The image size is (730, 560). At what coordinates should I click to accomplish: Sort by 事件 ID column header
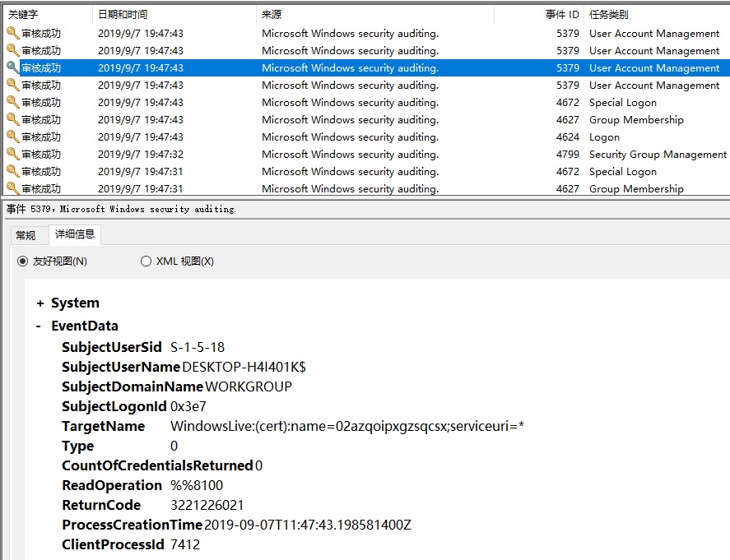click(x=539, y=15)
